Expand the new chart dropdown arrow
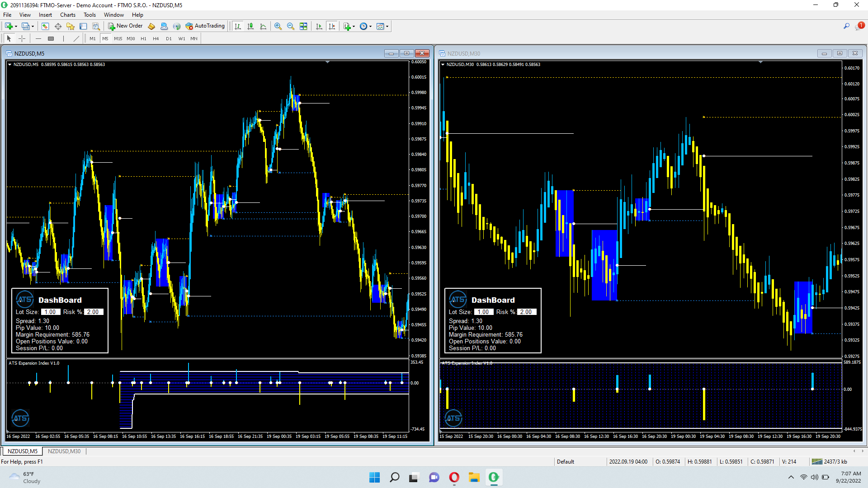The width and height of the screenshot is (868, 488). pos(16,26)
